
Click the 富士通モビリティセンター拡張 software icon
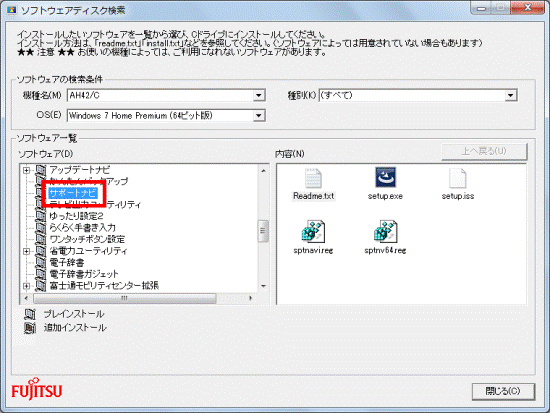(x=41, y=286)
